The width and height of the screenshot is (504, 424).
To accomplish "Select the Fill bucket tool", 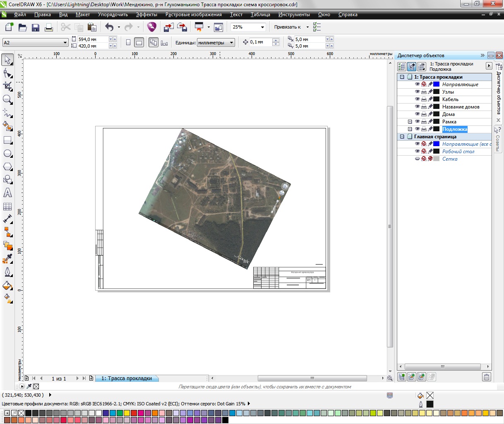I will coord(8,286).
